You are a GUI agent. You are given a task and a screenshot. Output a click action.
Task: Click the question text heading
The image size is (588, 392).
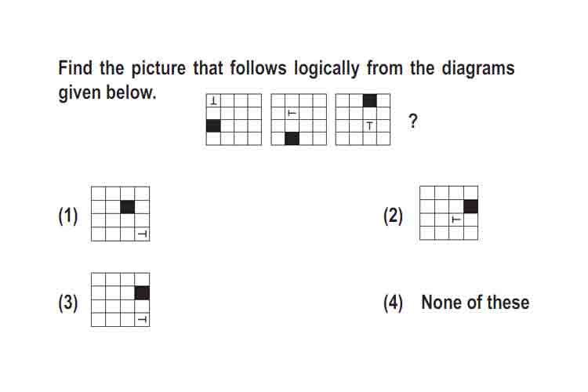(x=286, y=80)
